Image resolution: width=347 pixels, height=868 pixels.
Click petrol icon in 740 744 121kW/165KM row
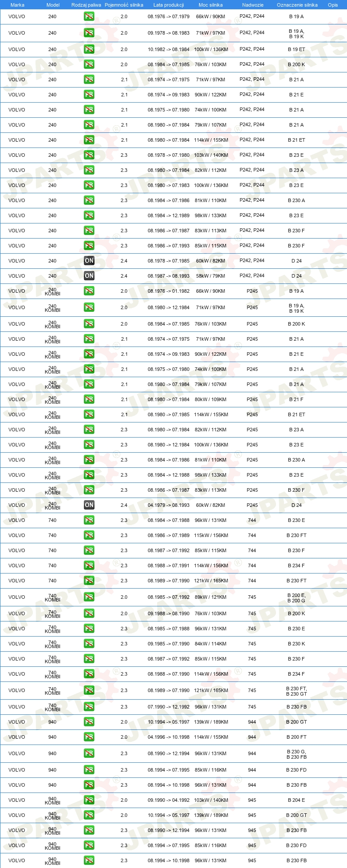tap(89, 581)
